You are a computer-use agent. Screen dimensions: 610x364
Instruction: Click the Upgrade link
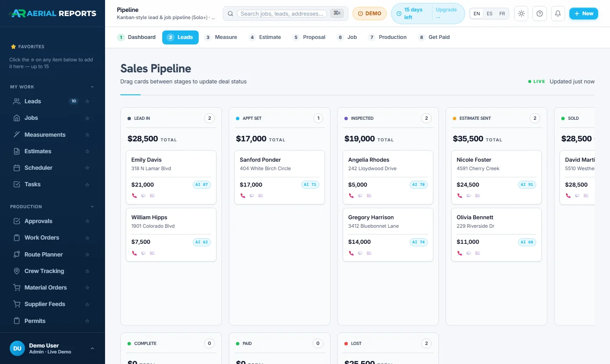pos(446,14)
